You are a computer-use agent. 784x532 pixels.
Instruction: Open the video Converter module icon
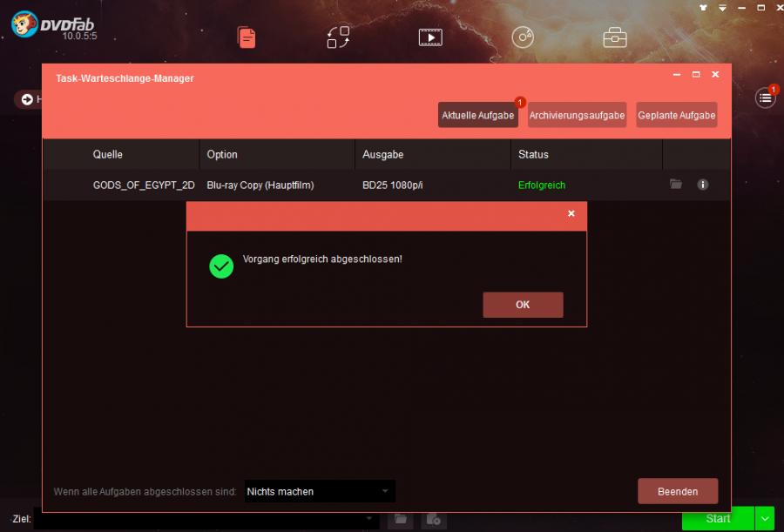click(x=430, y=37)
